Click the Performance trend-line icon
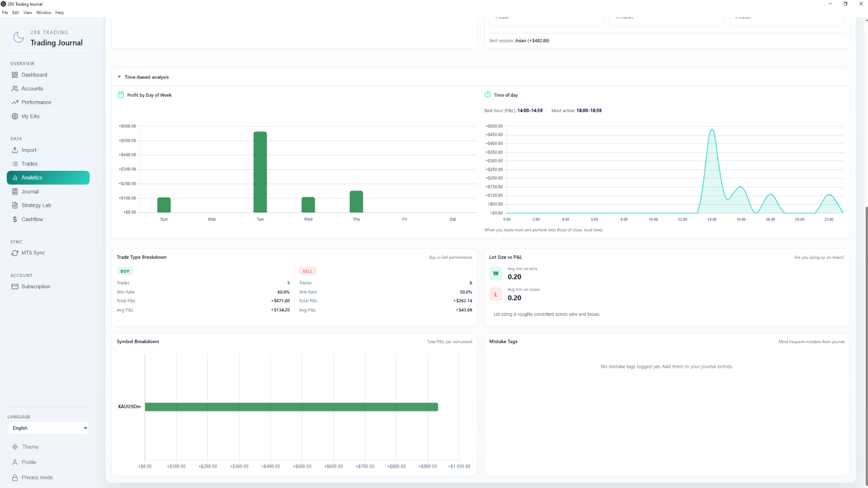 pyautogui.click(x=15, y=103)
